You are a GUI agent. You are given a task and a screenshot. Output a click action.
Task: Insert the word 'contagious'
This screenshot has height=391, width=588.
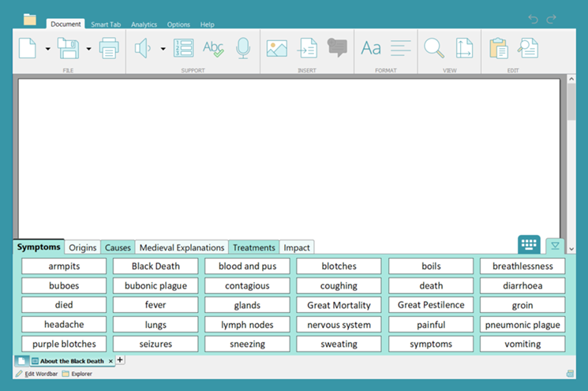[x=247, y=285]
